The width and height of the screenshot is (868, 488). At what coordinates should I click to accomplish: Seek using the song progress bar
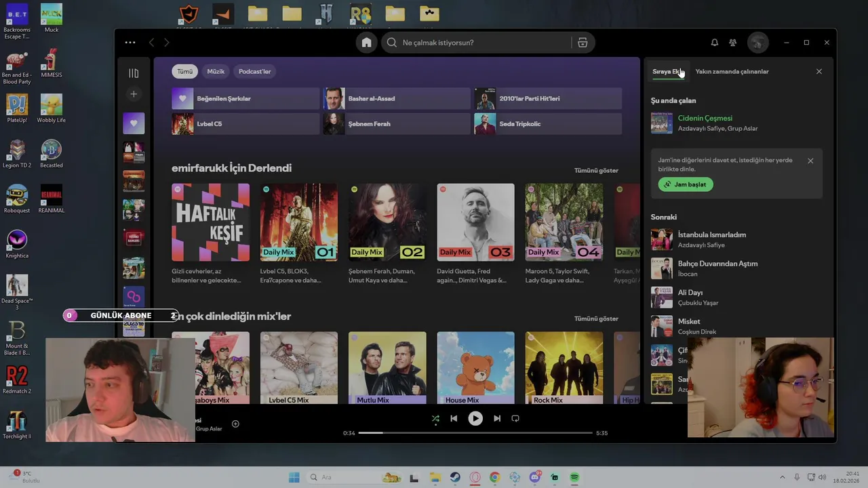point(475,432)
